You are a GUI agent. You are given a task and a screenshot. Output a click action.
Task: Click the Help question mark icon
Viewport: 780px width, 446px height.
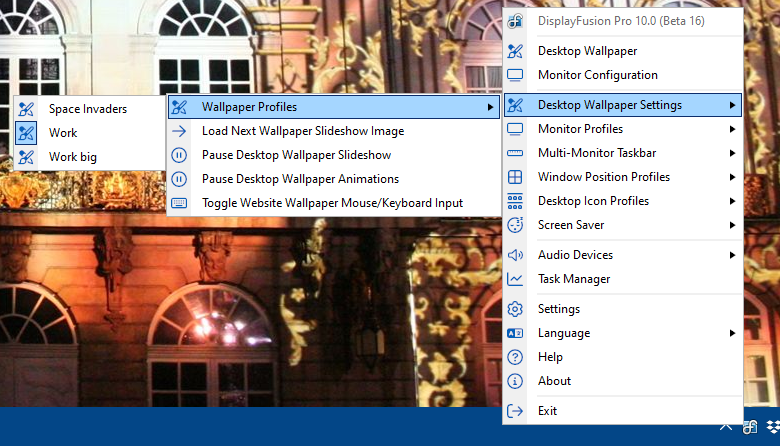pos(515,357)
